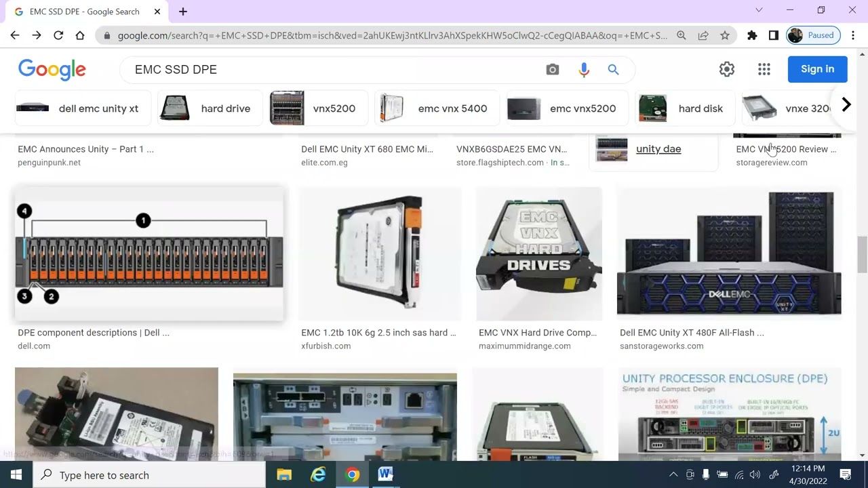Select the vnx5200 suggestion chip
The width and height of the screenshot is (868, 488).
click(319, 108)
